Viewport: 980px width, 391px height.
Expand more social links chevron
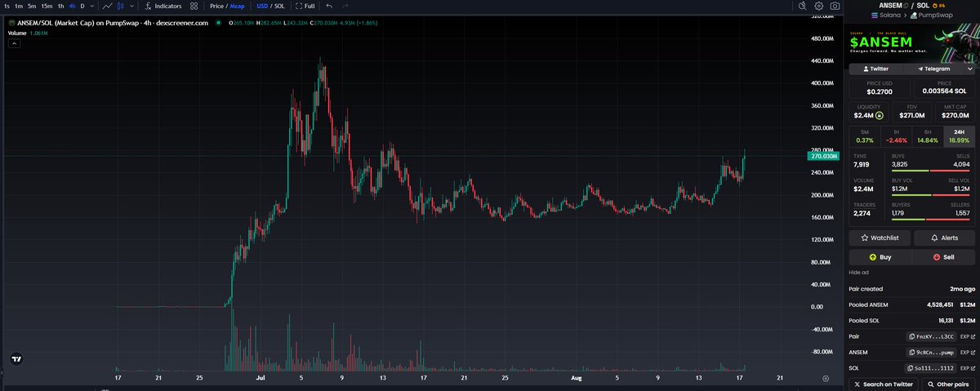click(x=969, y=69)
